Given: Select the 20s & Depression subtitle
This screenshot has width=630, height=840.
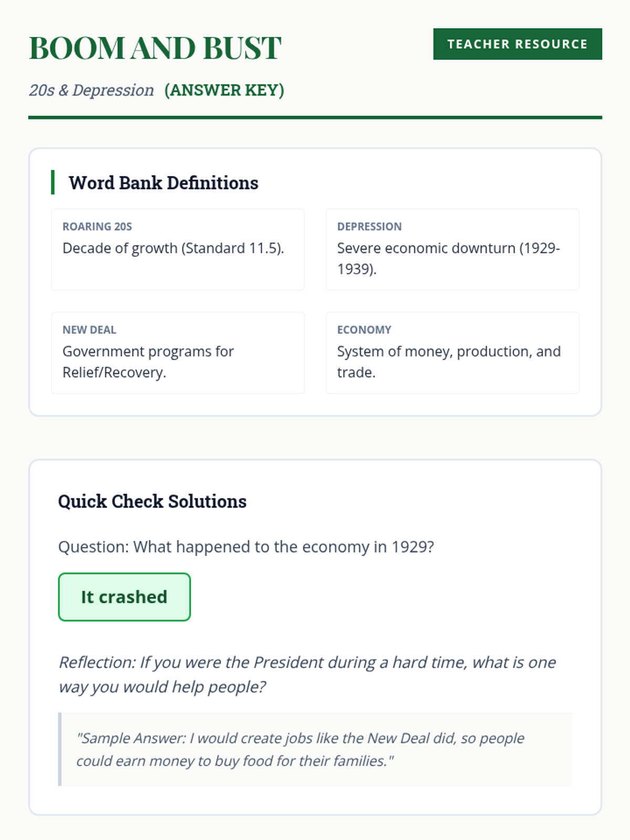Looking at the screenshot, I should (x=91, y=90).
